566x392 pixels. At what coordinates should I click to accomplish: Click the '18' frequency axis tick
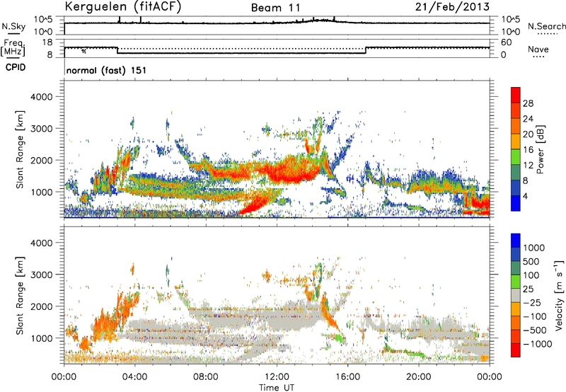(x=47, y=42)
